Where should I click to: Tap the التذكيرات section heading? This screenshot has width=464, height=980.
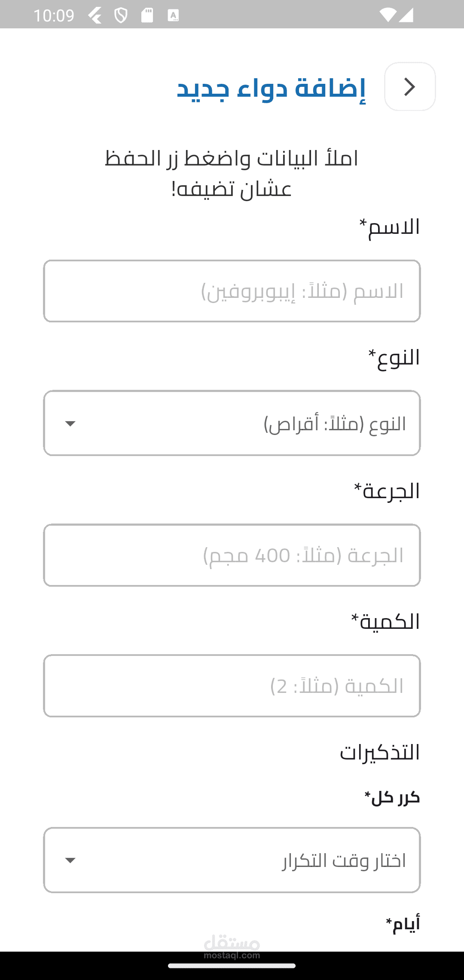click(x=380, y=753)
